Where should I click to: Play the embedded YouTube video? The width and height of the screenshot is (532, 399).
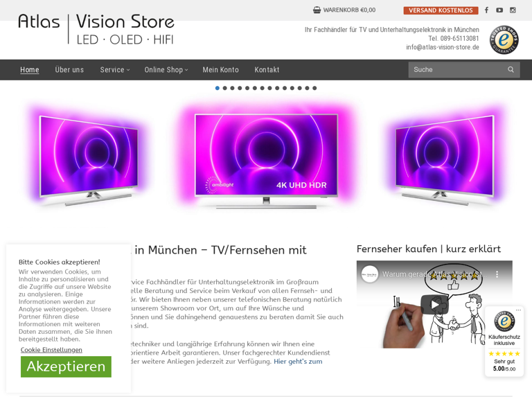(434, 305)
